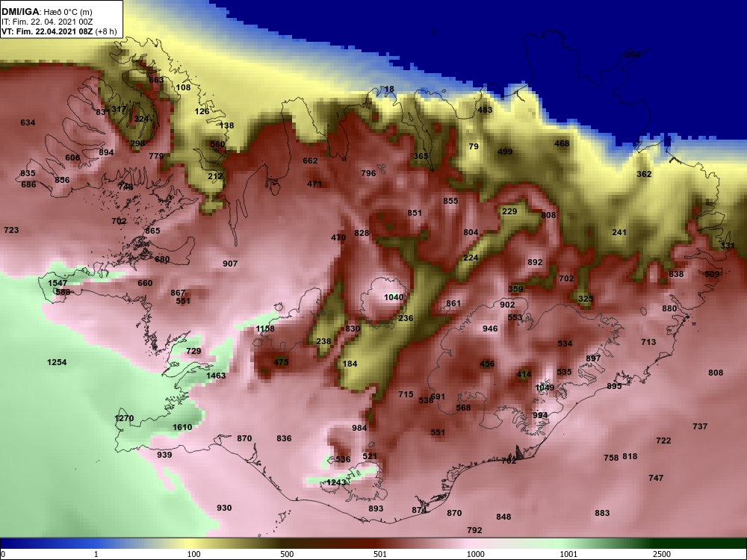The width and height of the screenshot is (747, 560).
Task: Click the map value 1243
Action: (336, 482)
